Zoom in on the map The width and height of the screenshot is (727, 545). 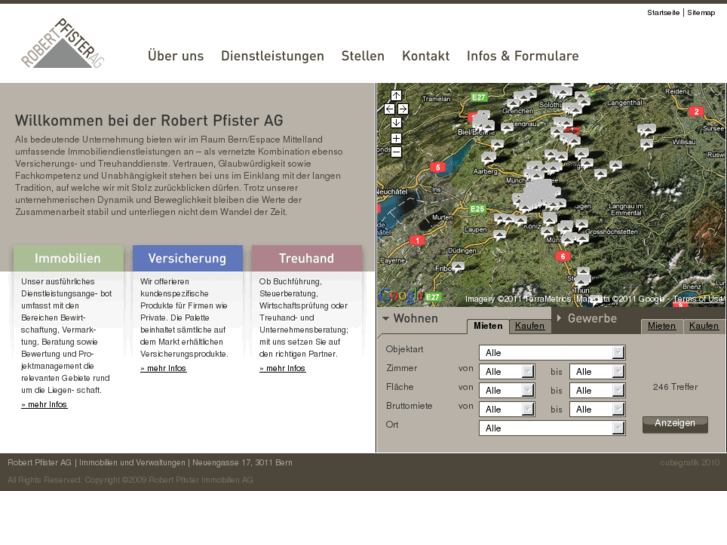[396, 138]
